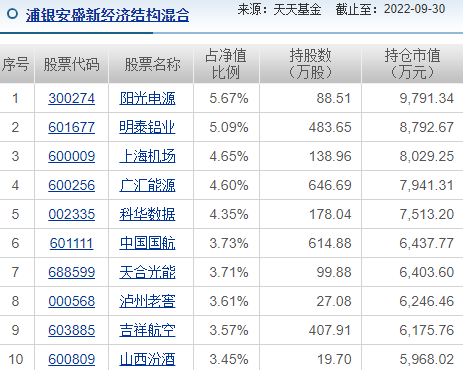
Task: Open stock code 601677 link
Action: click(72, 127)
